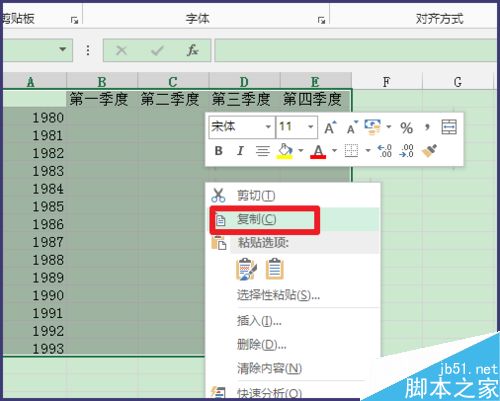Click cell with year 1987
Image resolution: width=500 pixels, height=401 pixels.
(35, 242)
